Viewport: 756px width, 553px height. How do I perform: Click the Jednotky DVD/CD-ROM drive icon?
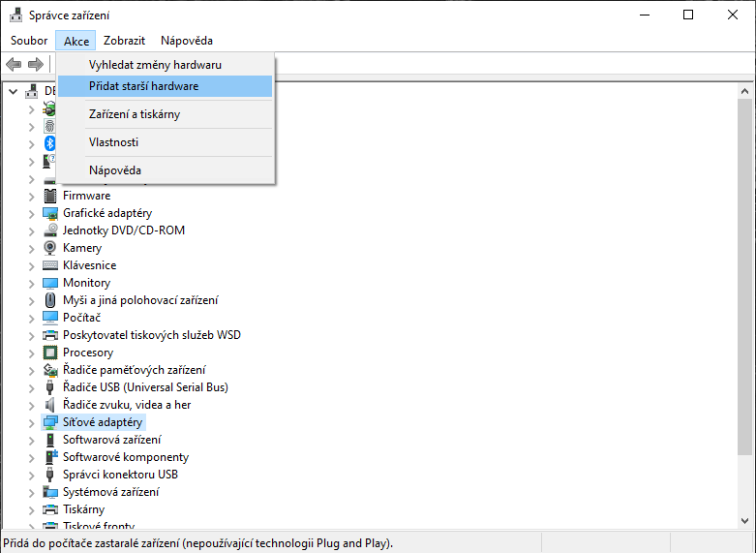coord(50,230)
